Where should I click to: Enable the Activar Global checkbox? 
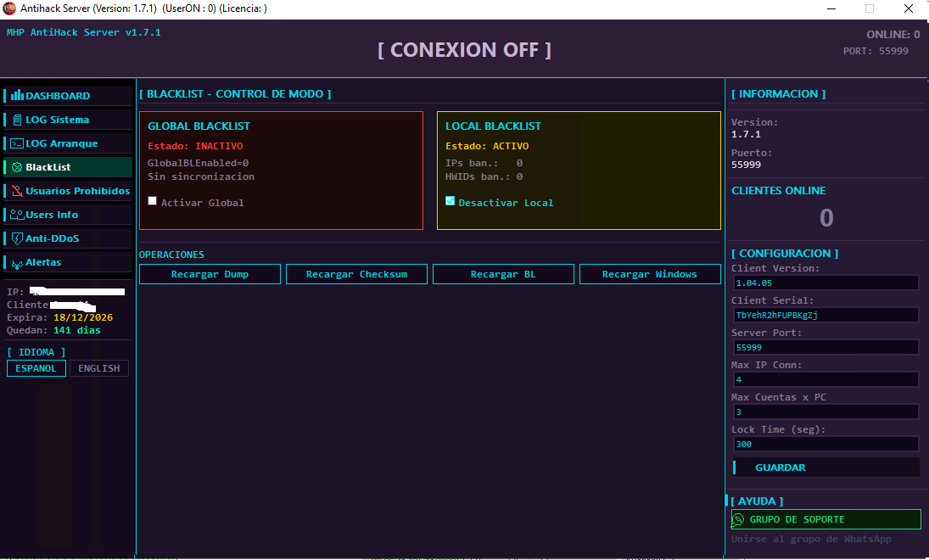pos(152,201)
